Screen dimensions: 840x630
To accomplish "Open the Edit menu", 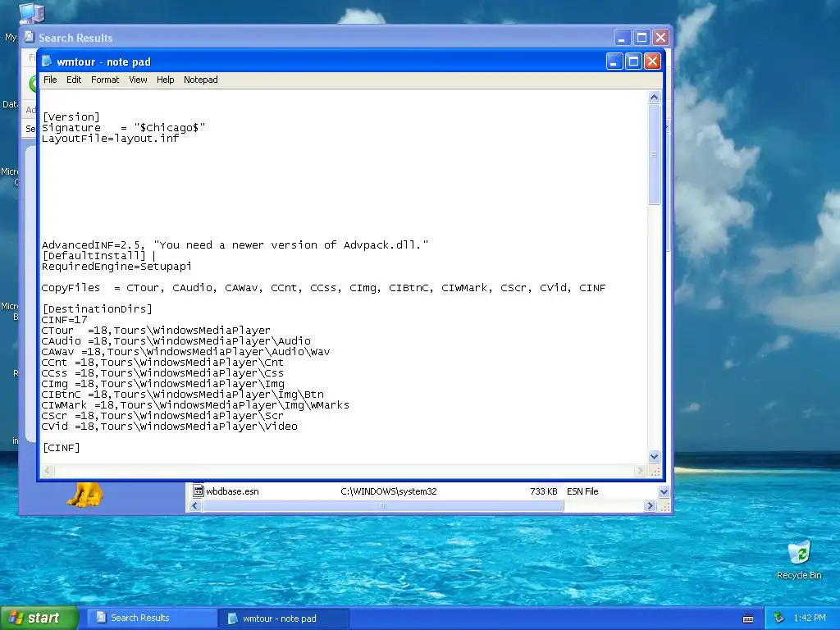I will (x=74, y=80).
